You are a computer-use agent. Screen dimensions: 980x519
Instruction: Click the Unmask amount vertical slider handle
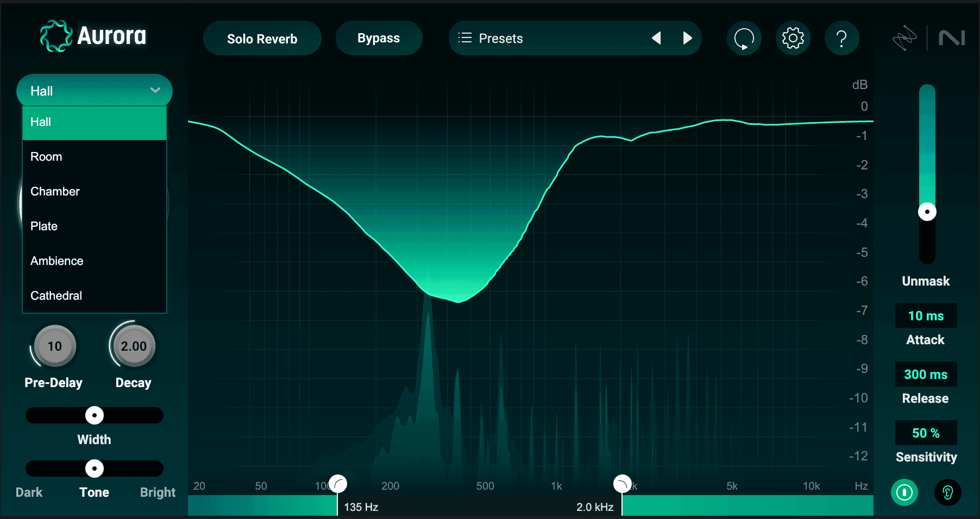click(927, 212)
